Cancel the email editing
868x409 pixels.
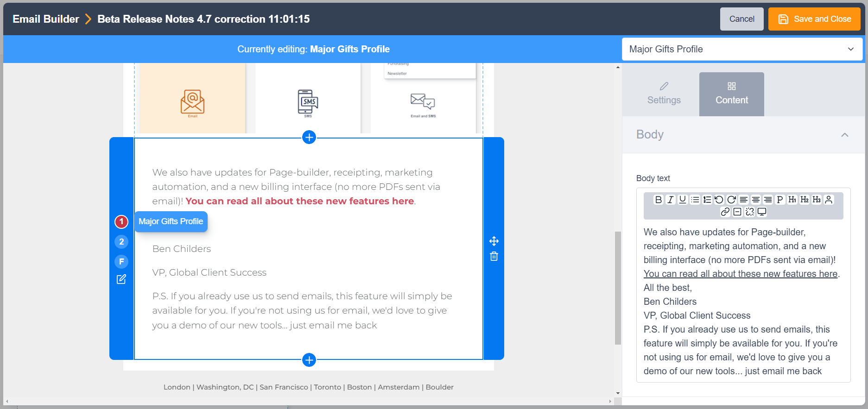click(741, 19)
